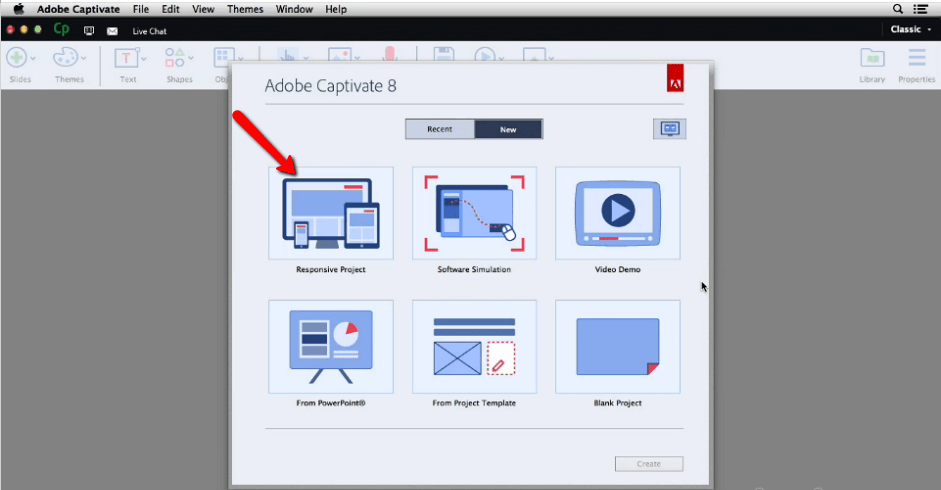Click the Adobe Captivate 8 title text
This screenshot has width=941, height=490.
[x=331, y=86]
